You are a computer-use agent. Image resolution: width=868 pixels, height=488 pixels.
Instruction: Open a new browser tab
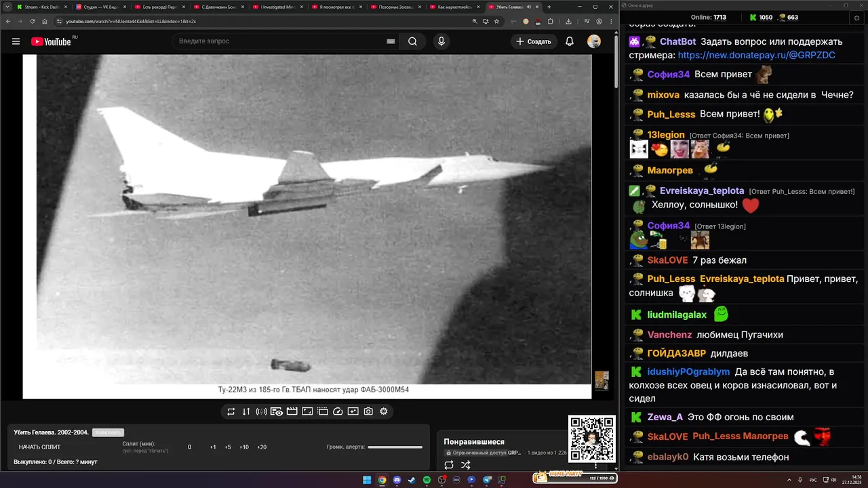[549, 7]
